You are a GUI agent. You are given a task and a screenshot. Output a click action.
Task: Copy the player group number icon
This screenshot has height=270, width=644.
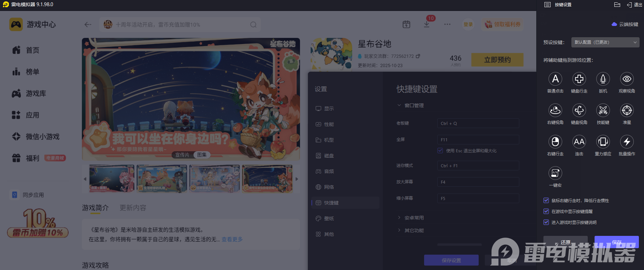tap(418, 56)
